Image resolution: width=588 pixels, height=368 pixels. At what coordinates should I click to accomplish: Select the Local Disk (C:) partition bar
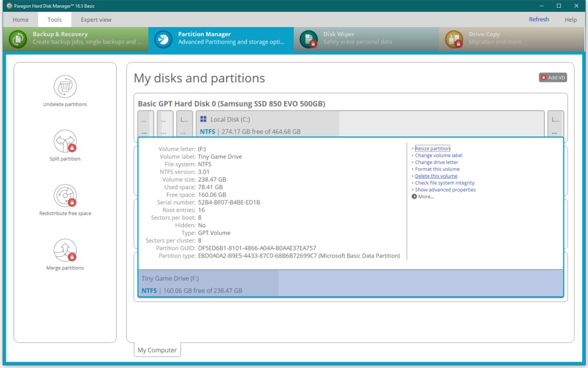click(370, 123)
